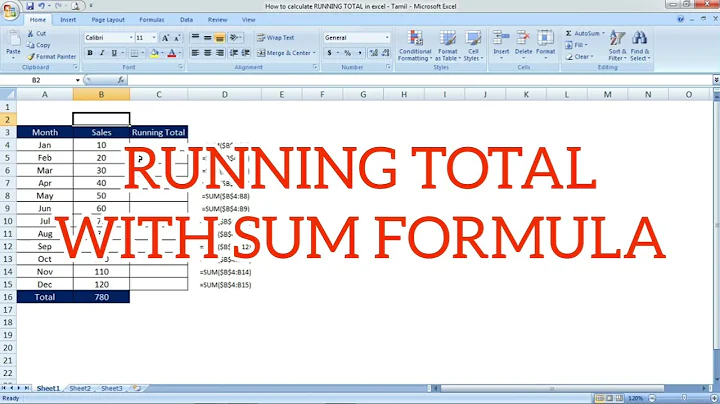
Task: Increase decimal places
Action: point(374,53)
